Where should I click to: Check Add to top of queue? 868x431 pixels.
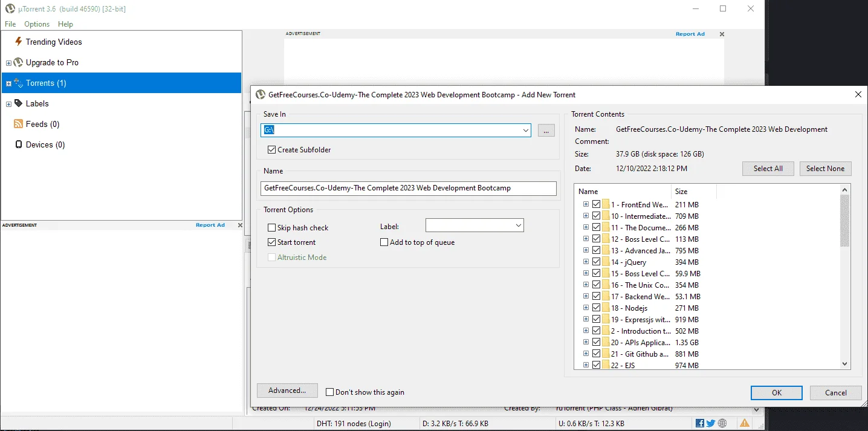pyautogui.click(x=384, y=242)
